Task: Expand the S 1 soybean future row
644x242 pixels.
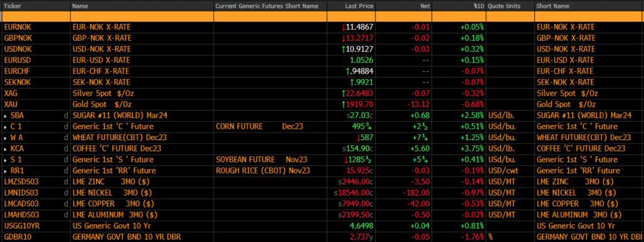Action: (5, 160)
